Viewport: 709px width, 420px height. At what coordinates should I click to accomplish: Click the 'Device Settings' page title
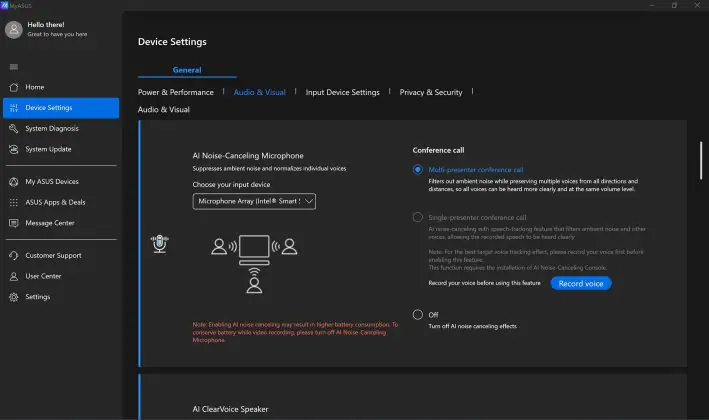[172, 42]
